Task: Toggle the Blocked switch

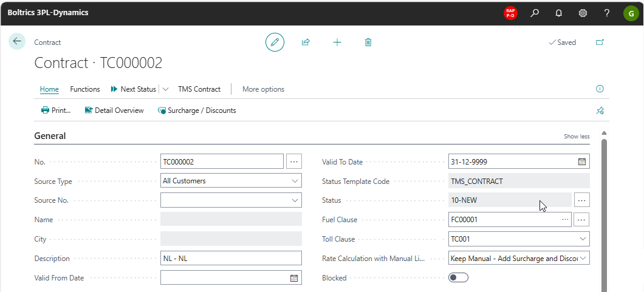Action: click(x=458, y=277)
